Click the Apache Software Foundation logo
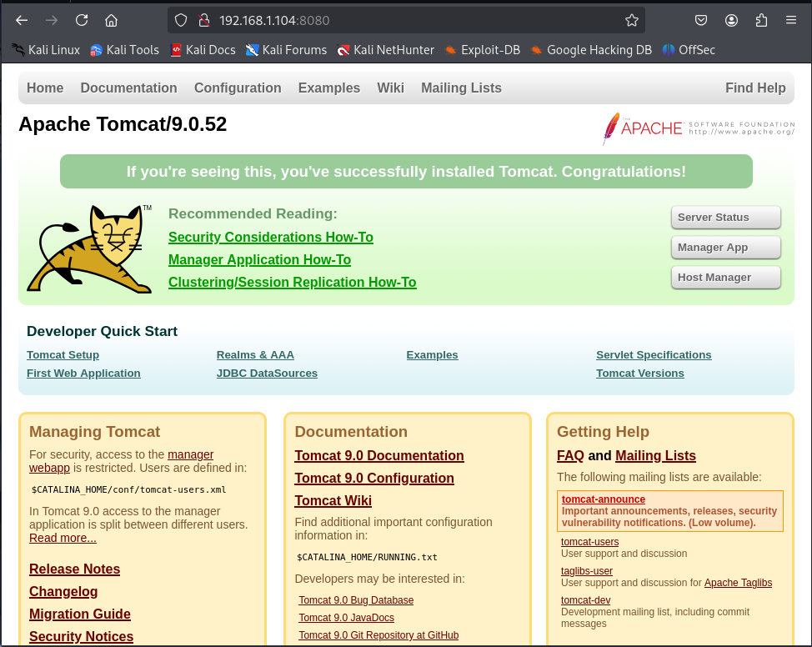Viewport: 812px width, 647px height. [x=698, y=128]
